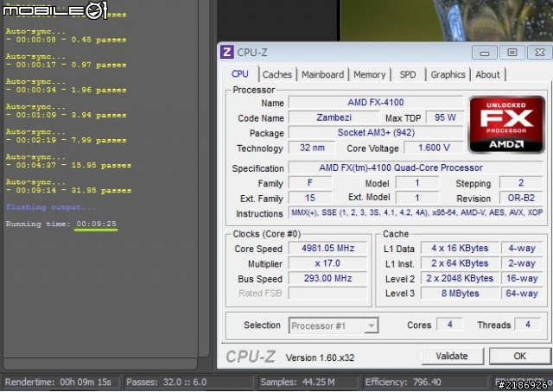Click the instructions list MMX(+), SSE text
This screenshot has width=553, height=392.
tap(416, 213)
